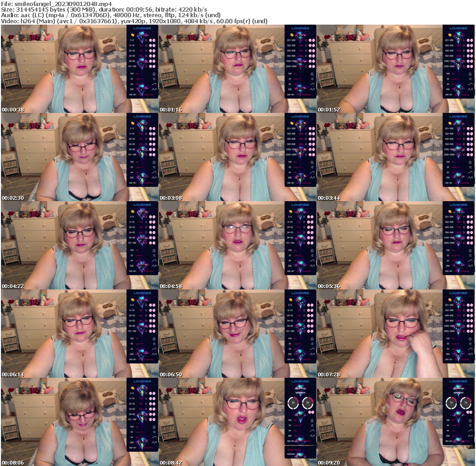Open the thumbnail at timestamp 00:00:38
The image size is (476, 466).
point(80,69)
